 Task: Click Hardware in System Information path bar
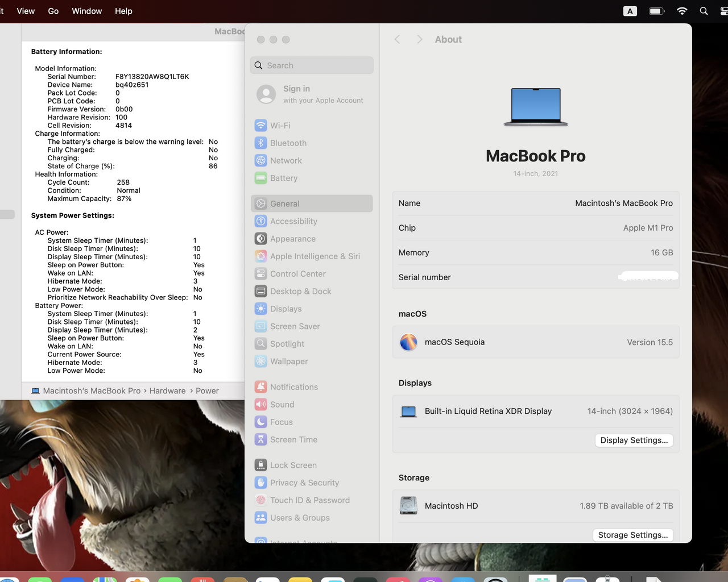(168, 391)
